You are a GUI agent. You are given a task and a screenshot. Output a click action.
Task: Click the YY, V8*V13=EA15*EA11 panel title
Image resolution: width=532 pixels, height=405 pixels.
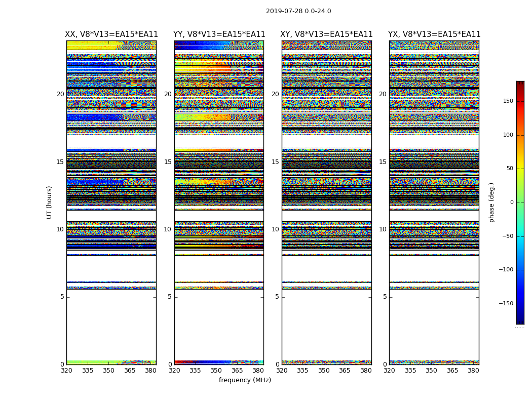[x=219, y=34]
